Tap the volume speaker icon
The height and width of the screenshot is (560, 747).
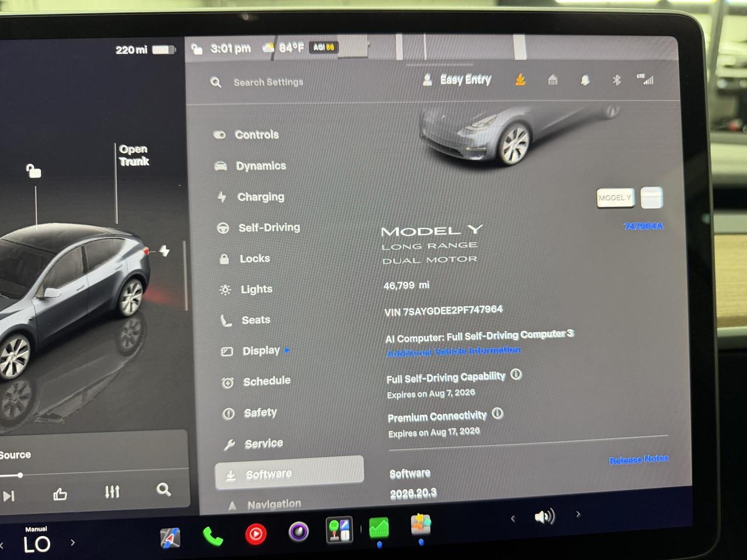tap(544, 517)
